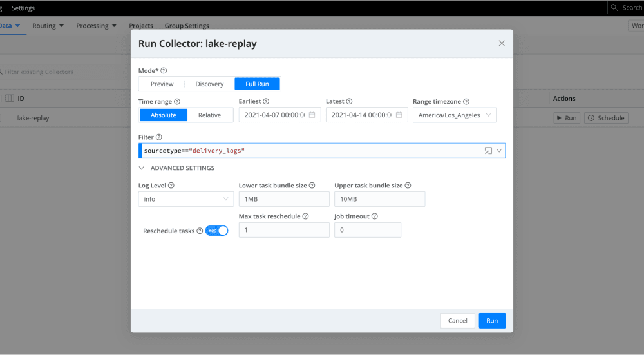Open the Log Level dropdown
Screen dimensions: 644x355
tap(185, 199)
